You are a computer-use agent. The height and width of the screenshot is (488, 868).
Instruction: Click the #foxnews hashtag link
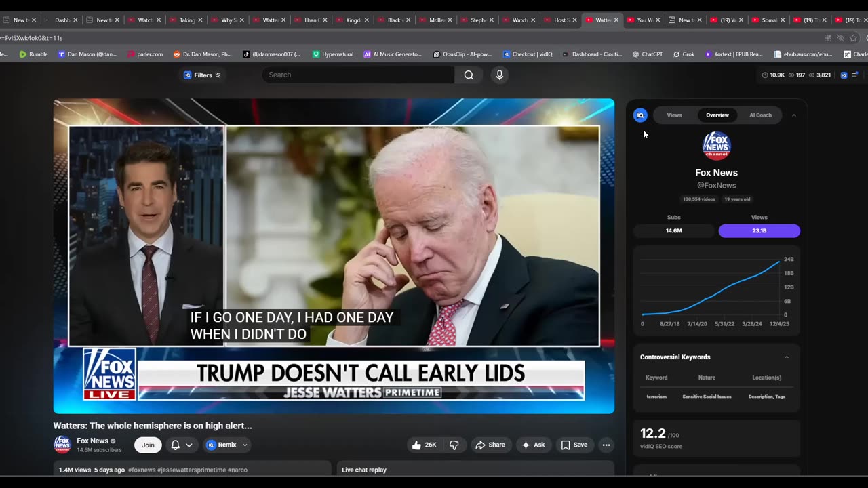141,470
